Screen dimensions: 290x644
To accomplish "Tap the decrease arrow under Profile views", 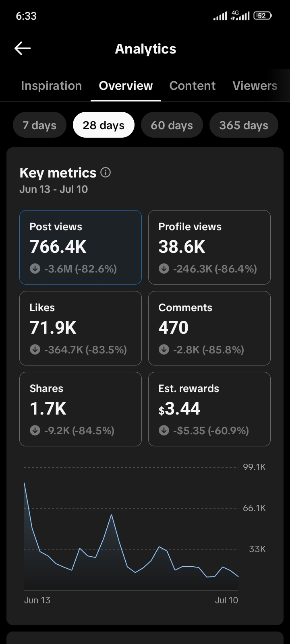I will click(x=164, y=268).
